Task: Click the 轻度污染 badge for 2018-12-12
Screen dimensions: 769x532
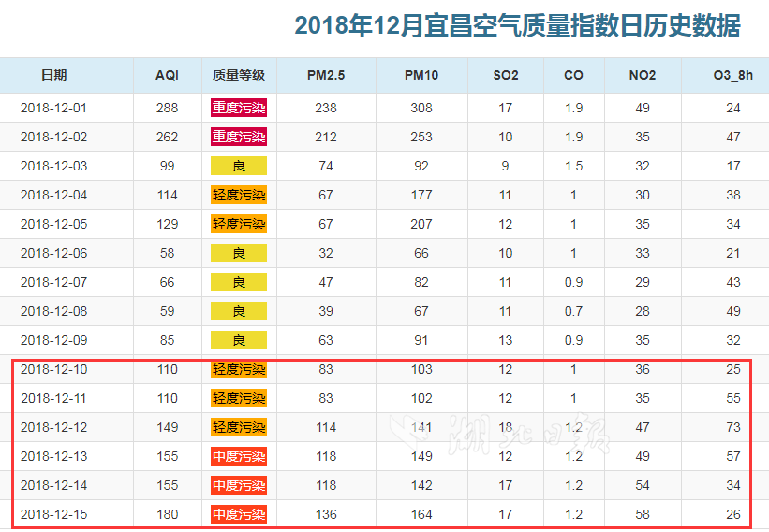Action: click(239, 427)
